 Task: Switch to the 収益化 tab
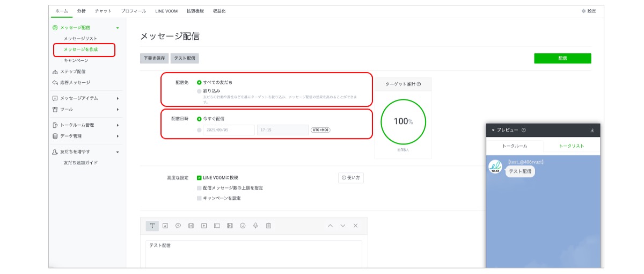[219, 11]
